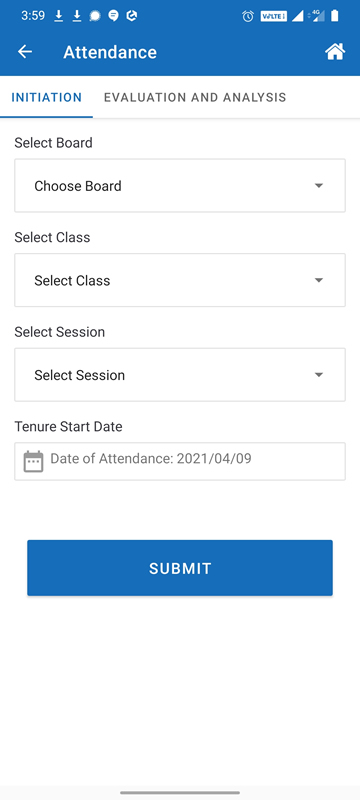The height and width of the screenshot is (800, 360).
Task: Switch to the Initiation tab
Action: coord(46,97)
